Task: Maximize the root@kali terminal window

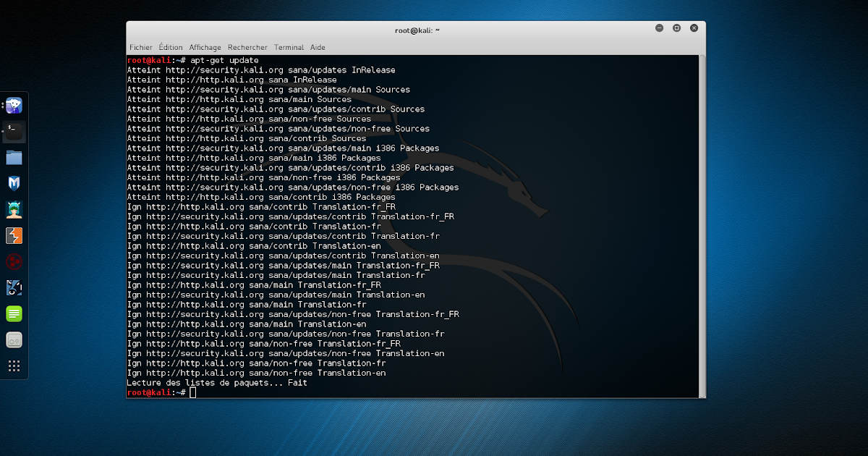Action: tap(676, 28)
